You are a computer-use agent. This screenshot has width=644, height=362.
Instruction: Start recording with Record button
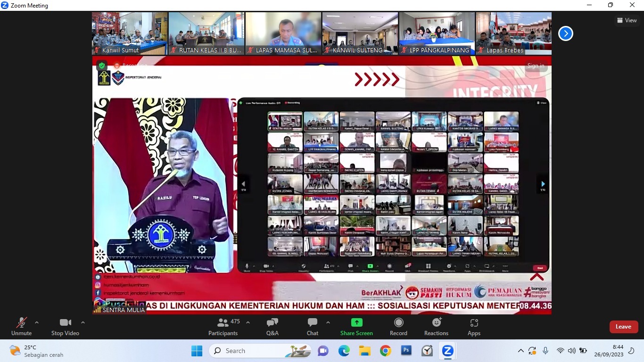pos(398,327)
